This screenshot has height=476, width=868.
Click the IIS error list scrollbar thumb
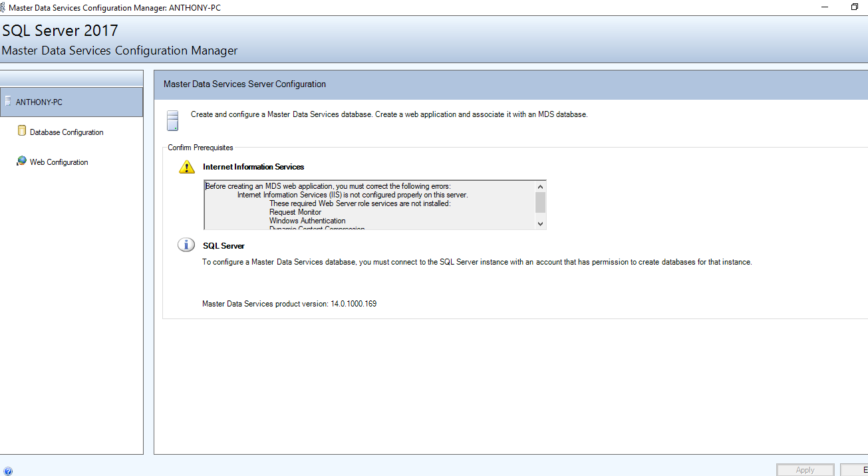coord(540,202)
